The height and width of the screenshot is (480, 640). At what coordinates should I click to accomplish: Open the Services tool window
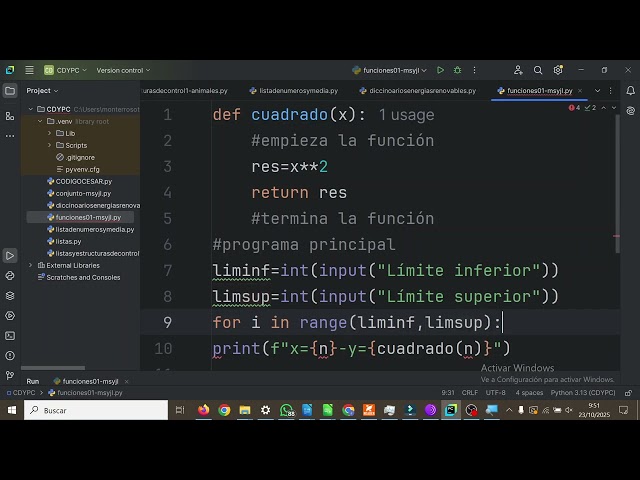coord(10,316)
